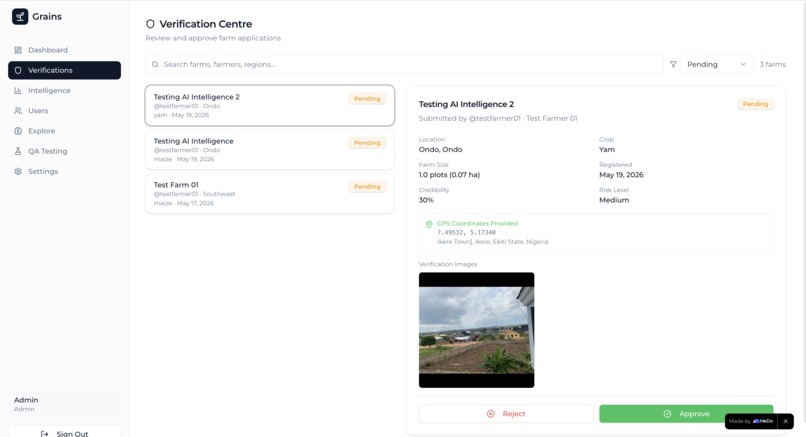
Task: Click the GPS location pin icon
Action: tap(429, 224)
